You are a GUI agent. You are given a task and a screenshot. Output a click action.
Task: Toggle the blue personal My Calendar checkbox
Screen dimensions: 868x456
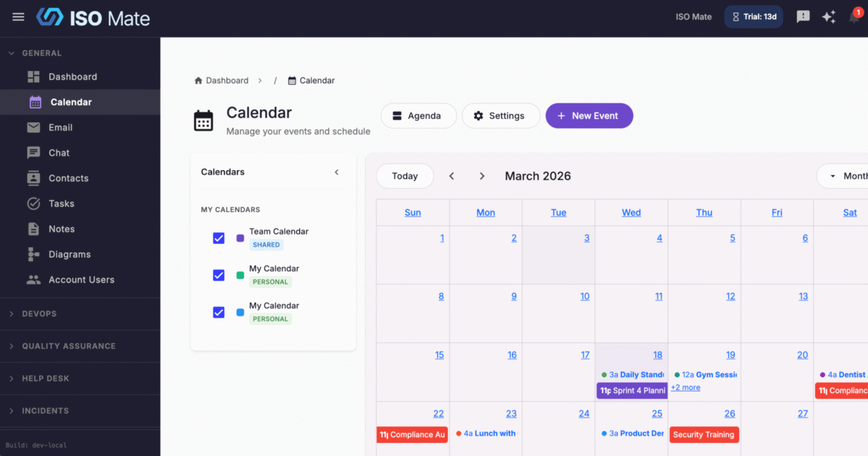[218, 312]
